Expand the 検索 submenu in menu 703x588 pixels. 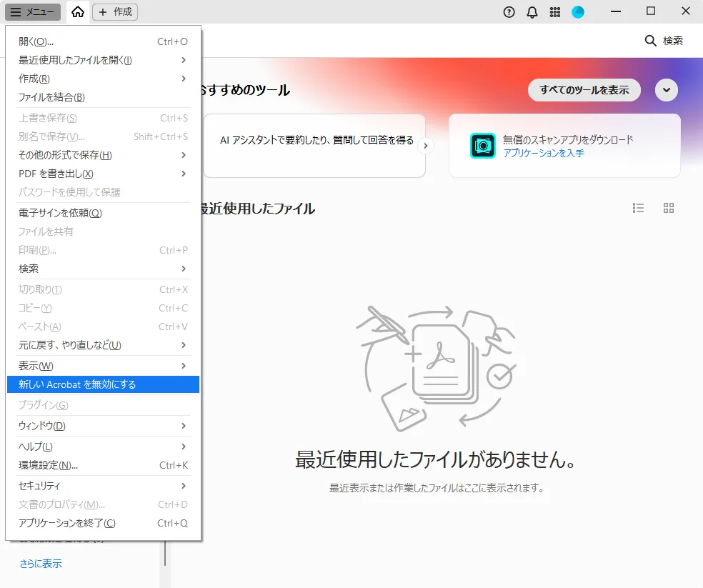103,269
